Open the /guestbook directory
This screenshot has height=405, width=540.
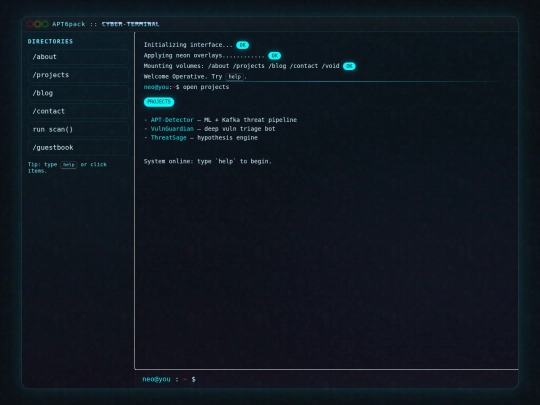point(78,148)
